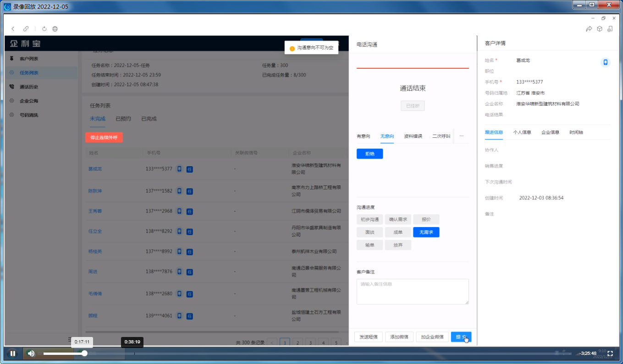Click the refresh page icon
Screen dimensions: 623x364
coord(44,29)
